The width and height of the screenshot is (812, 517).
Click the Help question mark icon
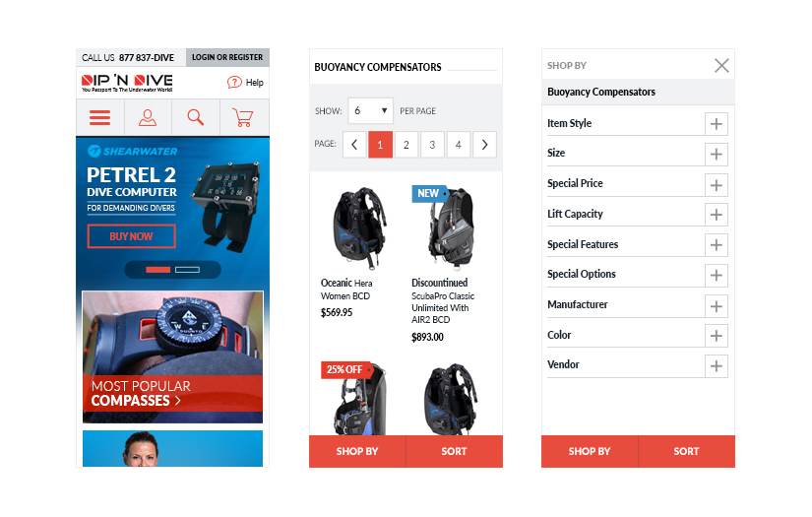point(234,83)
